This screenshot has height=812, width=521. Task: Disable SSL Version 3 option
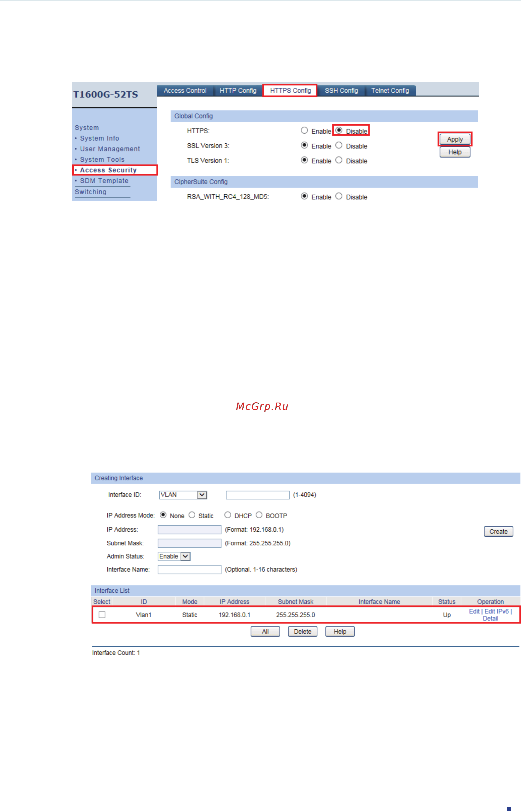pos(339,145)
